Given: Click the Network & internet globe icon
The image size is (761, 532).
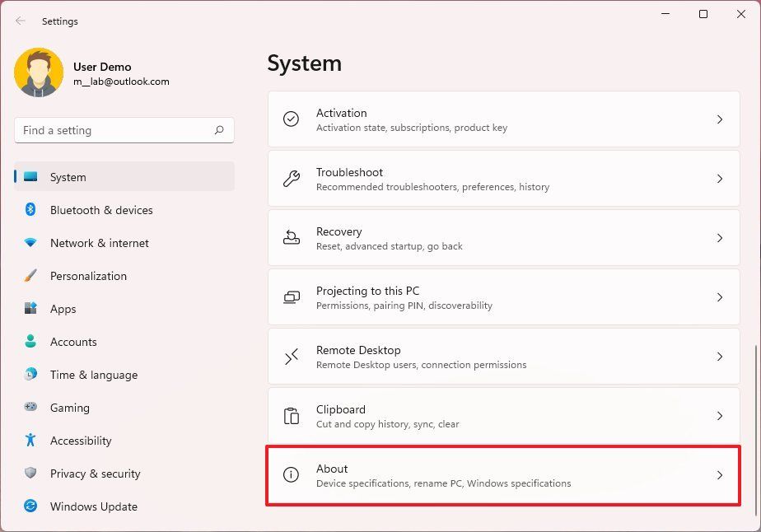Looking at the screenshot, I should (x=30, y=243).
